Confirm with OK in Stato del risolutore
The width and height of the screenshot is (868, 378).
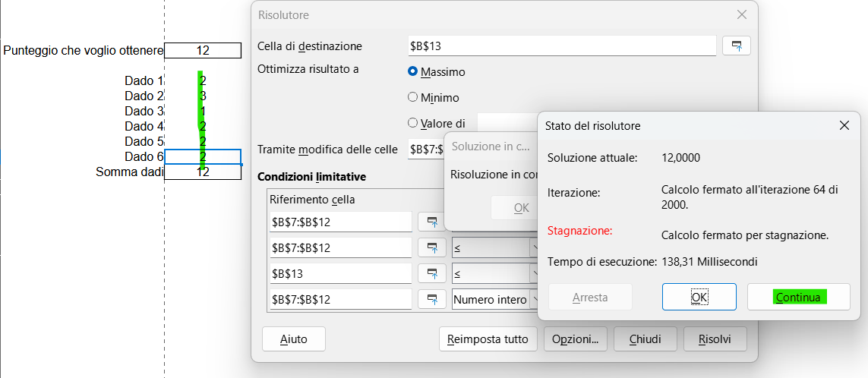pyautogui.click(x=699, y=298)
